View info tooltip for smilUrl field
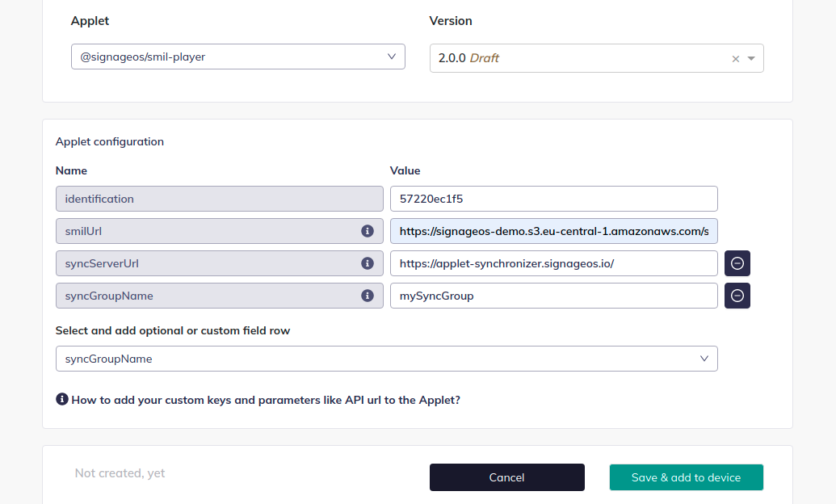The height and width of the screenshot is (504, 836). point(368,230)
